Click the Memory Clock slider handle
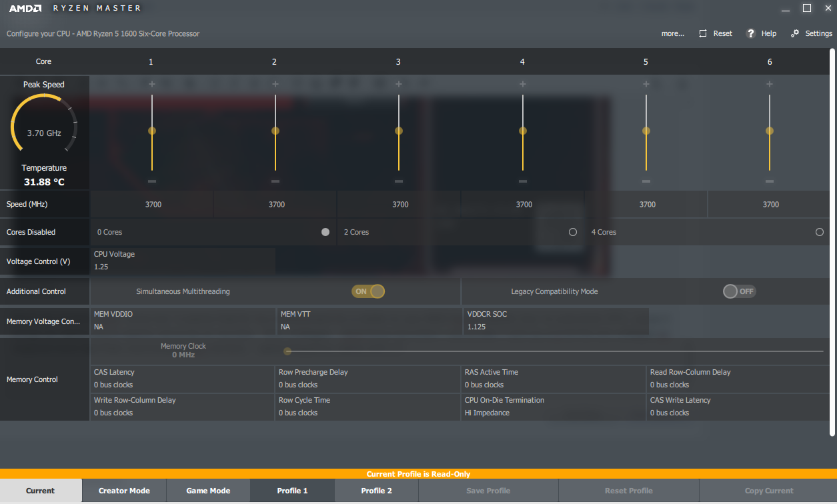The width and height of the screenshot is (837, 504). [287, 351]
